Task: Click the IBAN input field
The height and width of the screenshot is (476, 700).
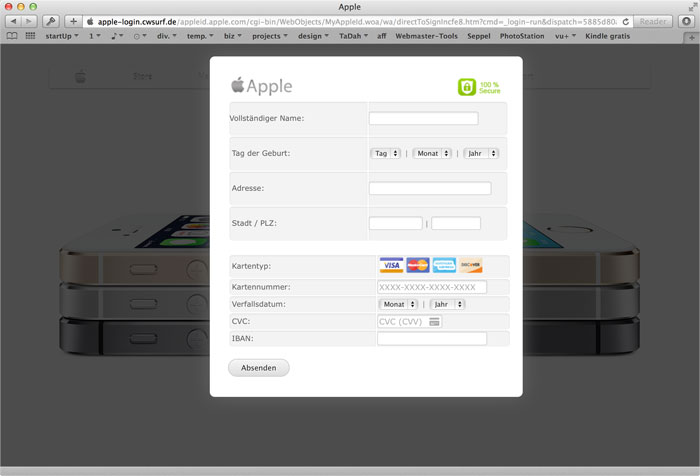Action: pyautogui.click(x=432, y=338)
